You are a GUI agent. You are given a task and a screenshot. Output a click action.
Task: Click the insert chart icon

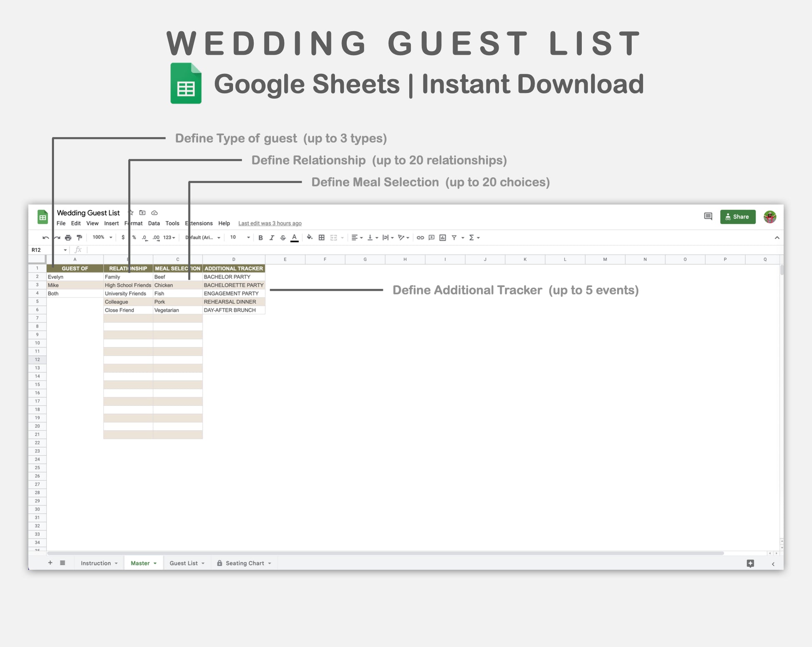tap(443, 238)
